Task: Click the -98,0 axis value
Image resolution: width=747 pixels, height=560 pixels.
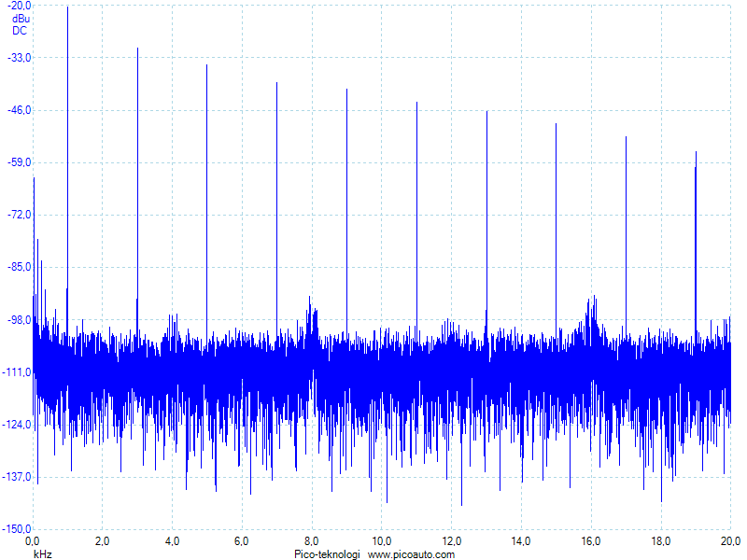Action: (x=19, y=319)
